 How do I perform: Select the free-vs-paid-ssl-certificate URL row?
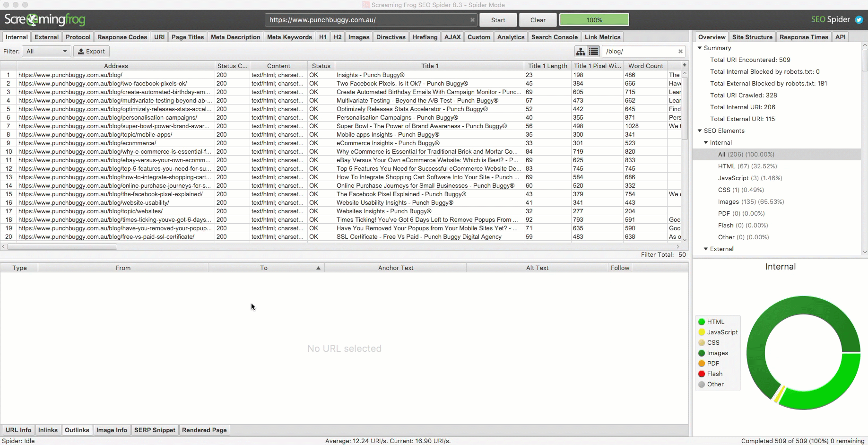point(340,236)
